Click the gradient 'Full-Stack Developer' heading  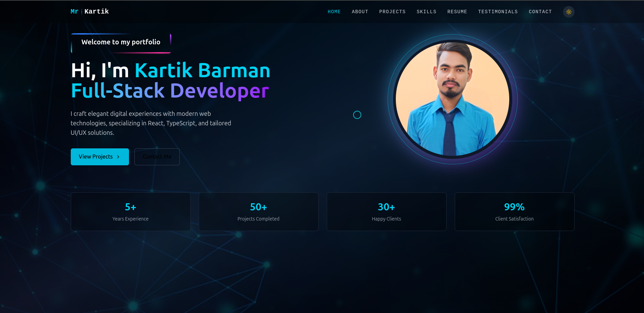[x=169, y=90]
